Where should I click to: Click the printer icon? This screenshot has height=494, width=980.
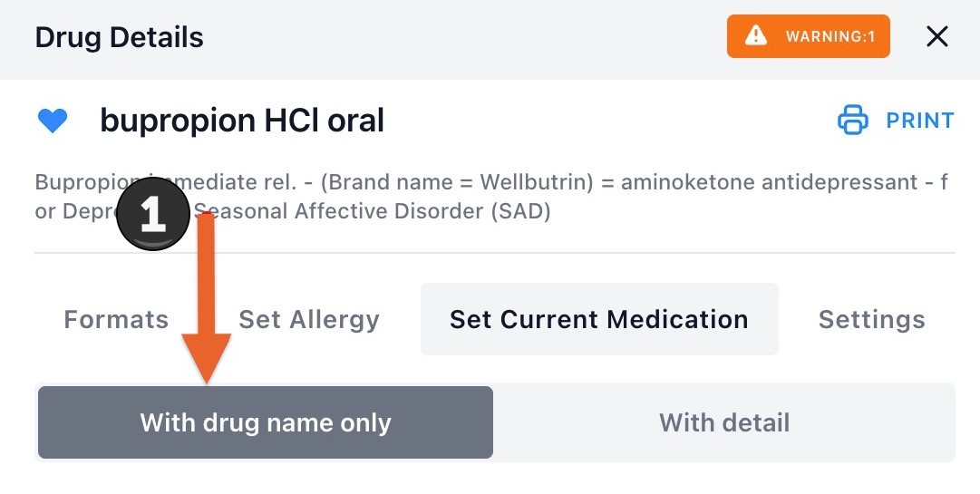tap(852, 120)
